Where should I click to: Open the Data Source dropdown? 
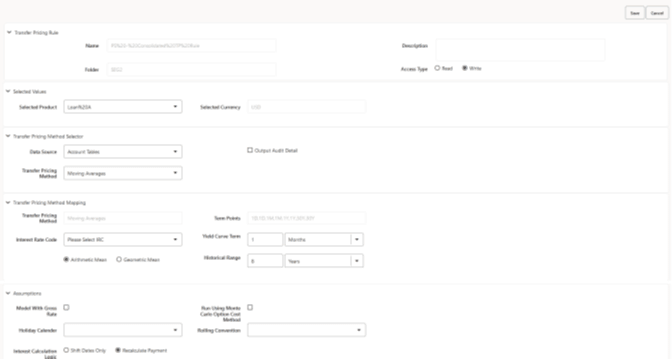123,151
